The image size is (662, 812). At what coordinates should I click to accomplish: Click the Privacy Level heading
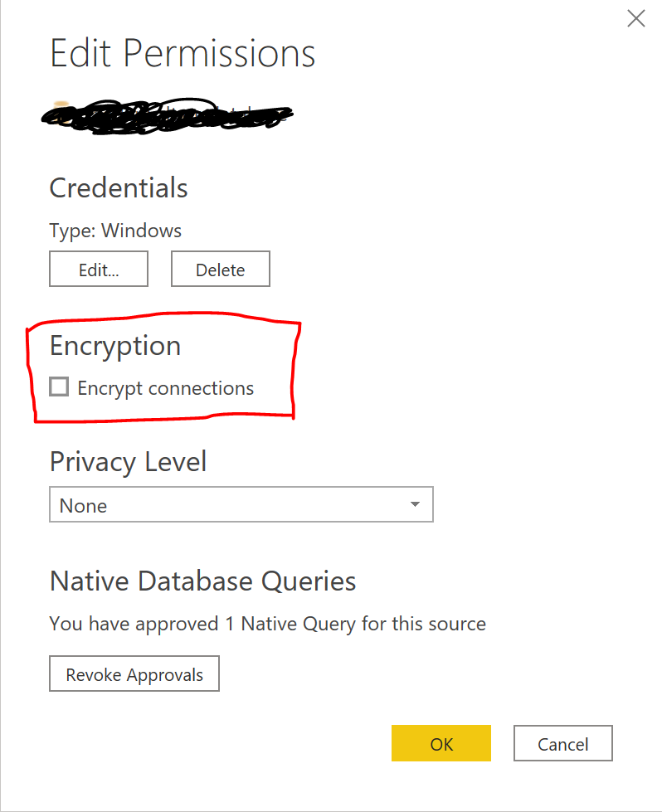point(128,462)
